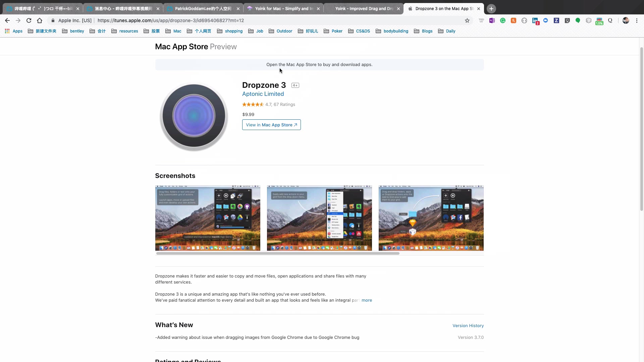Open the curly braces extension
Viewport: 644px width, 362px height.
point(524,20)
